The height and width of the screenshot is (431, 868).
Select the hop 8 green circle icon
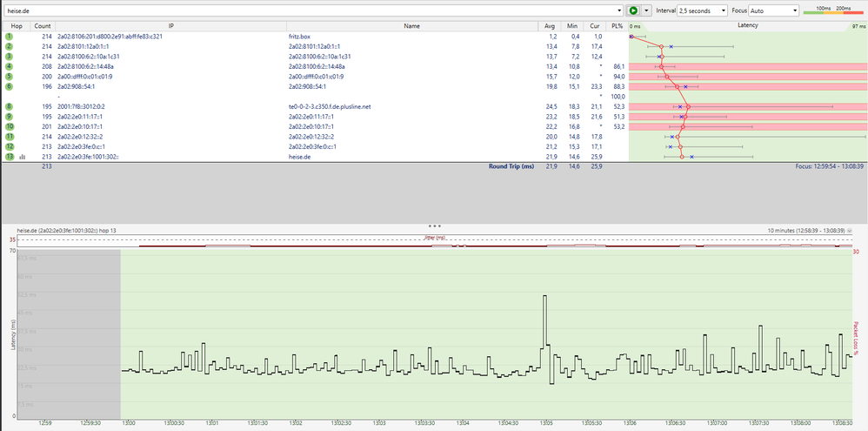(10, 106)
